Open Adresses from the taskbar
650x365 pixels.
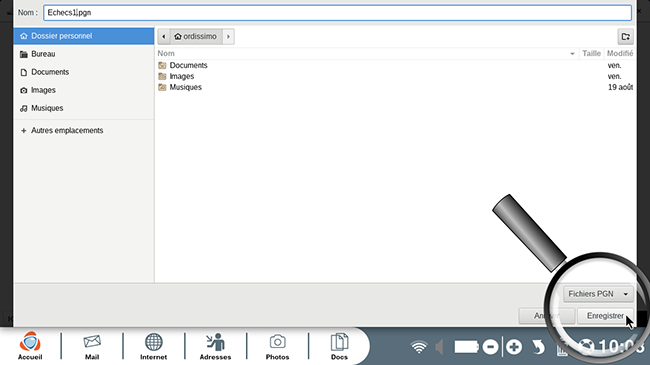(216, 346)
